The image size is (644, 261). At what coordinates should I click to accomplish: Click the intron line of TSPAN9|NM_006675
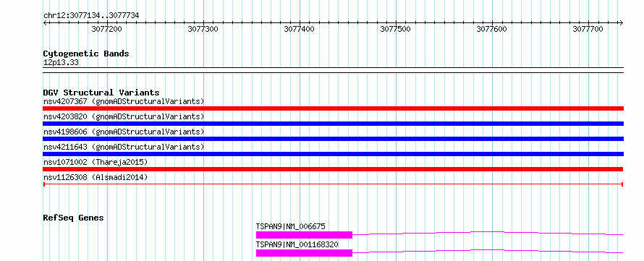(x=488, y=232)
